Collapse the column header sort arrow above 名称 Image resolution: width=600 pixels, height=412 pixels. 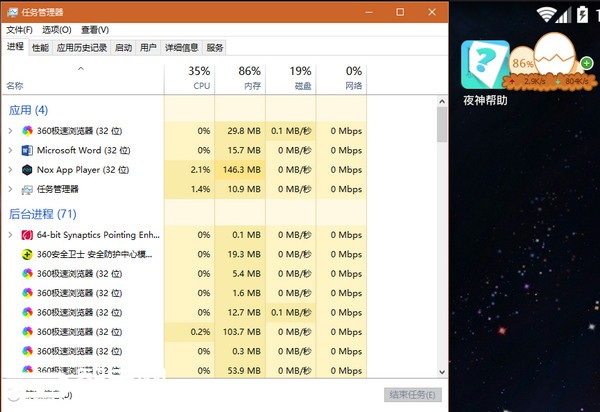click(x=81, y=68)
